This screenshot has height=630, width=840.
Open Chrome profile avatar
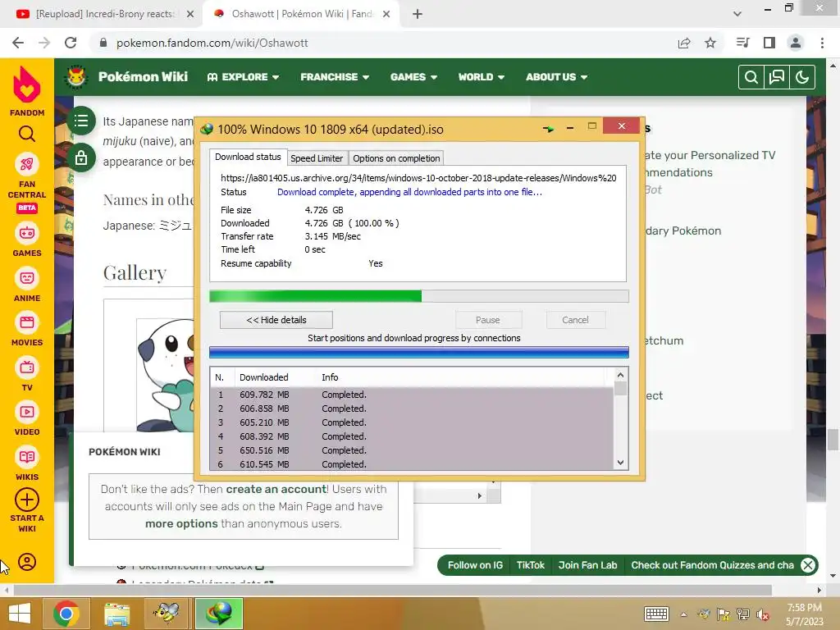796,43
